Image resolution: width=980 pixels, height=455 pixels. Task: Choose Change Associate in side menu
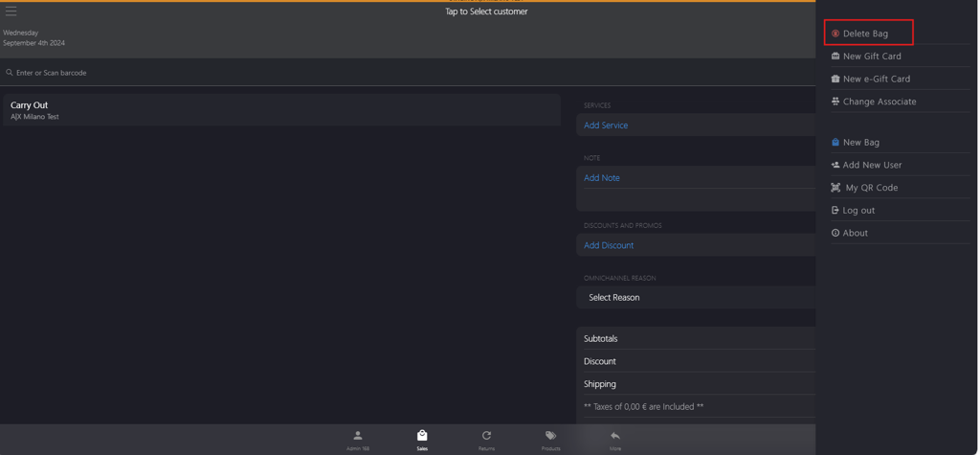tap(880, 102)
